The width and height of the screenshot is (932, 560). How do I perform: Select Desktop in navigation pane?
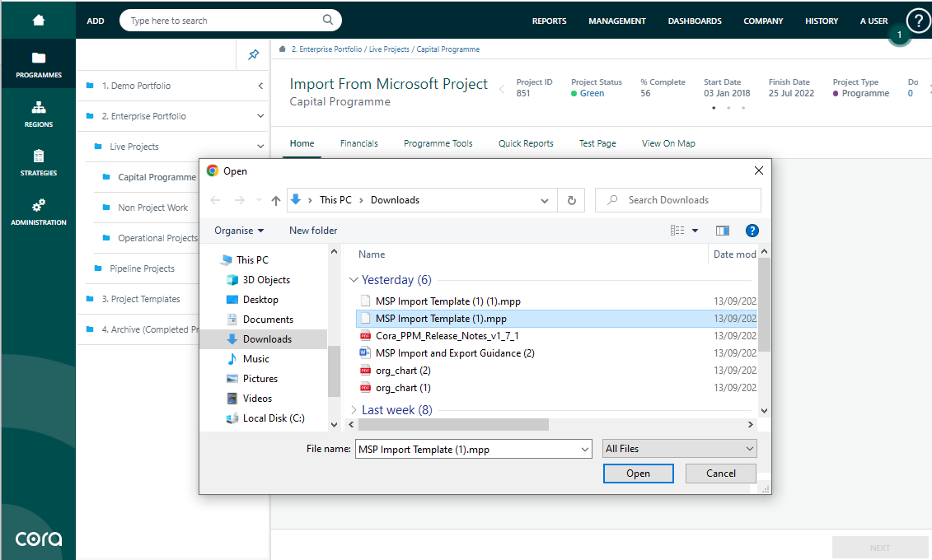(260, 300)
